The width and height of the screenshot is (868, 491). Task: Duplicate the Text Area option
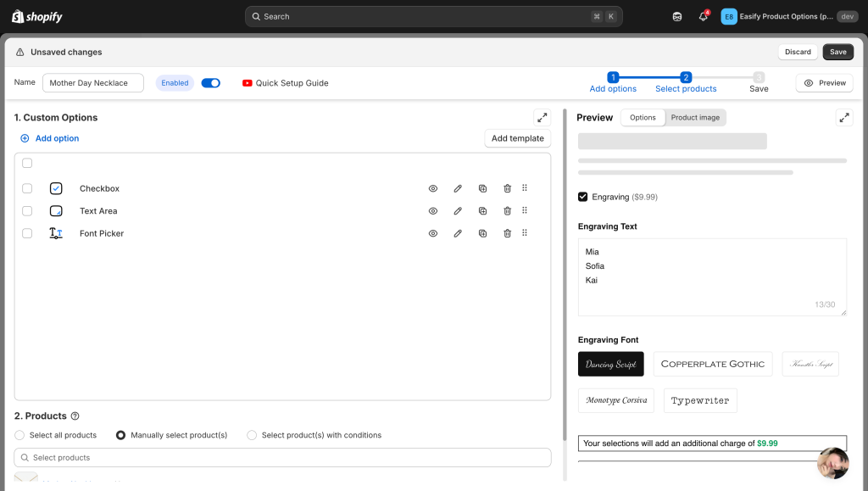click(482, 211)
